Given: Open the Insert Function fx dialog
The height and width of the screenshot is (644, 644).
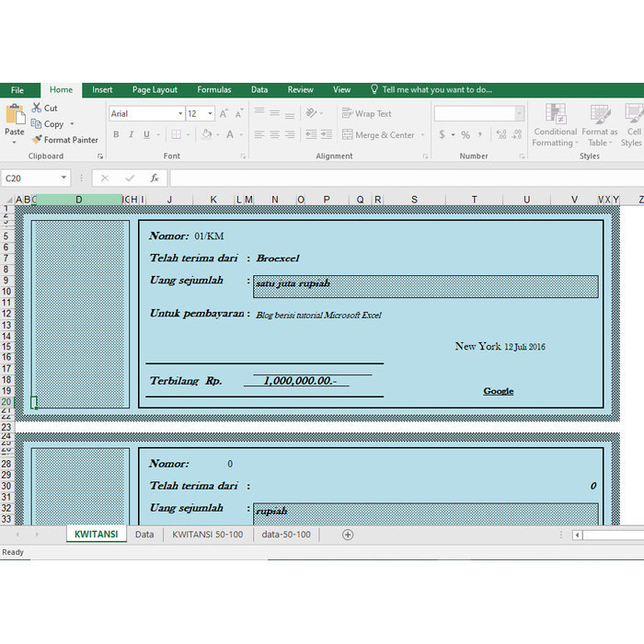Looking at the screenshot, I should click(155, 178).
